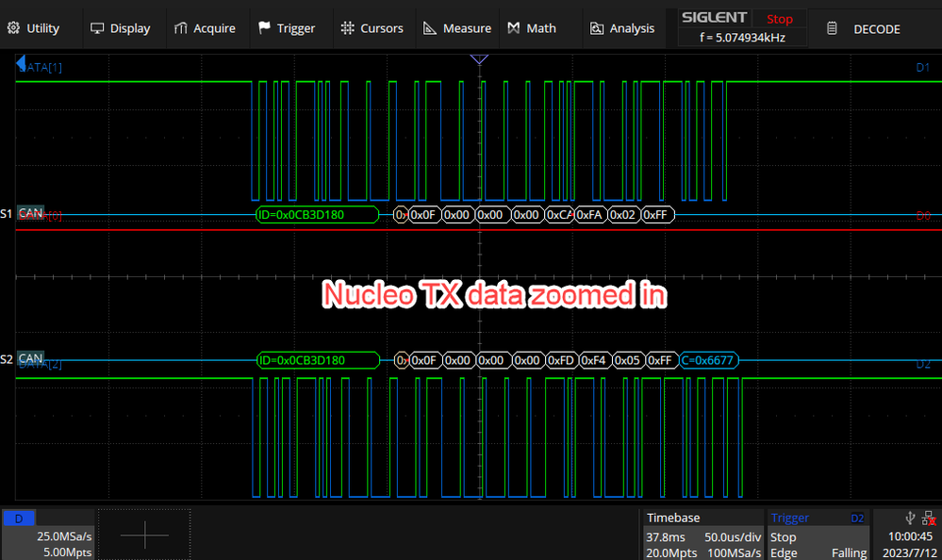Click the Utility gear icon

(x=13, y=27)
